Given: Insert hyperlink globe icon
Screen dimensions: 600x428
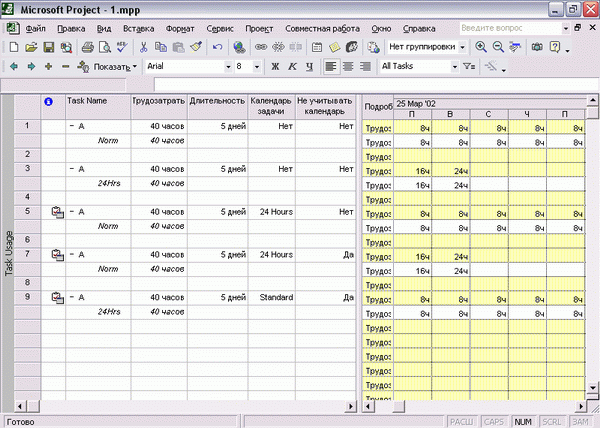Looking at the screenshot, I should 239,47.
